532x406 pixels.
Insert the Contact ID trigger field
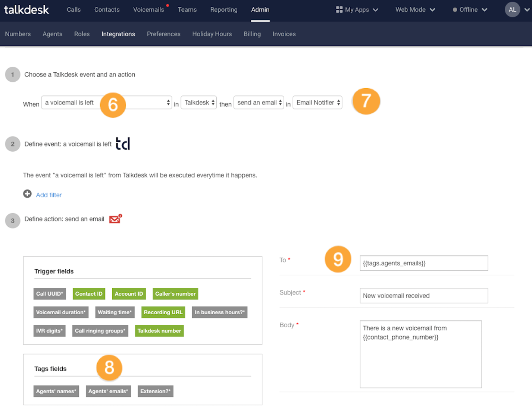89,294
